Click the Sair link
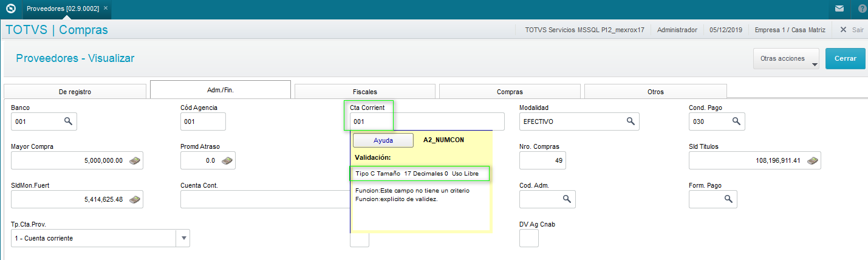The image size is (868, 260). coord(857,29)
